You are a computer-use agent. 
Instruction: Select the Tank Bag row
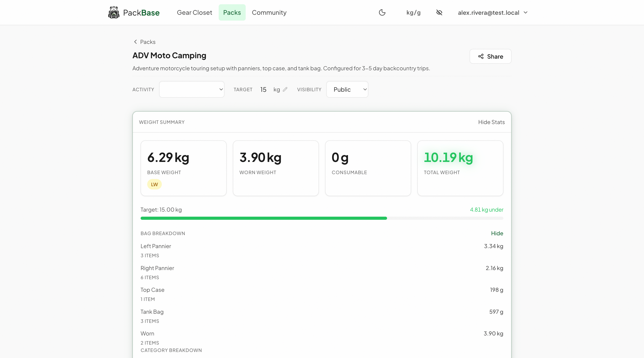pyautogui.click(x=322, y=316)
